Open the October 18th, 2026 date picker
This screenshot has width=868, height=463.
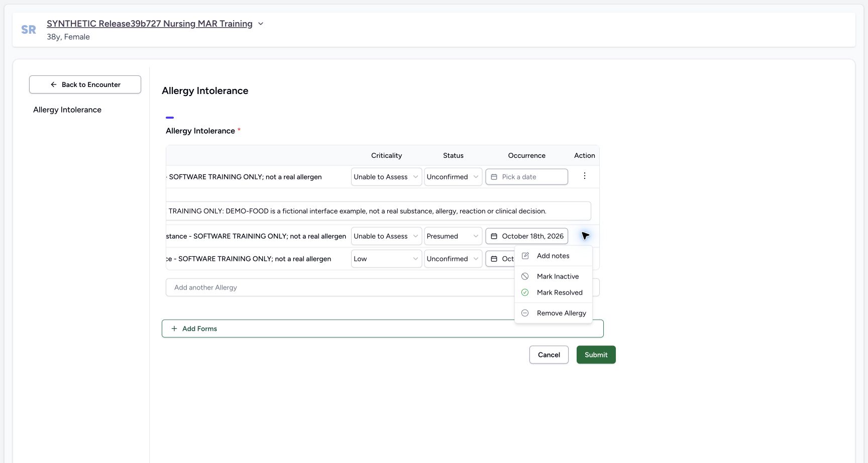click(x=526, y=236)
